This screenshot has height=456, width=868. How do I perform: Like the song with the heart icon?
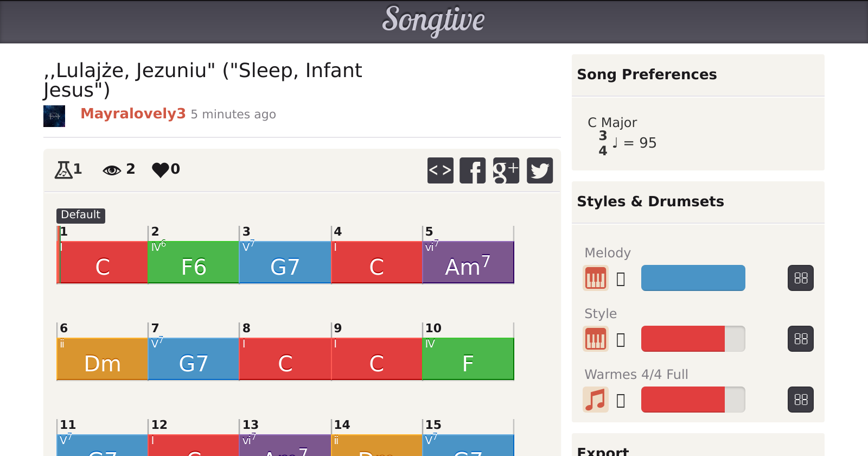[161, 169]
